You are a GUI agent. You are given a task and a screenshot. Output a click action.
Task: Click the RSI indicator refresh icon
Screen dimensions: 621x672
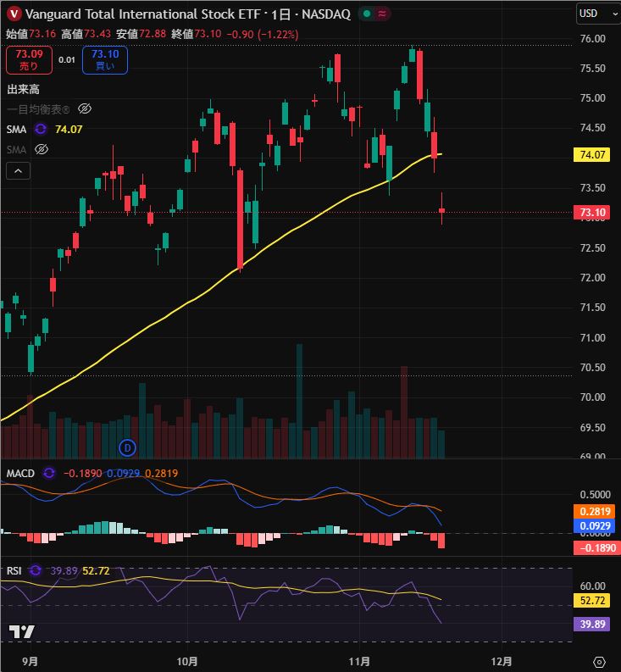coord(36,570)
